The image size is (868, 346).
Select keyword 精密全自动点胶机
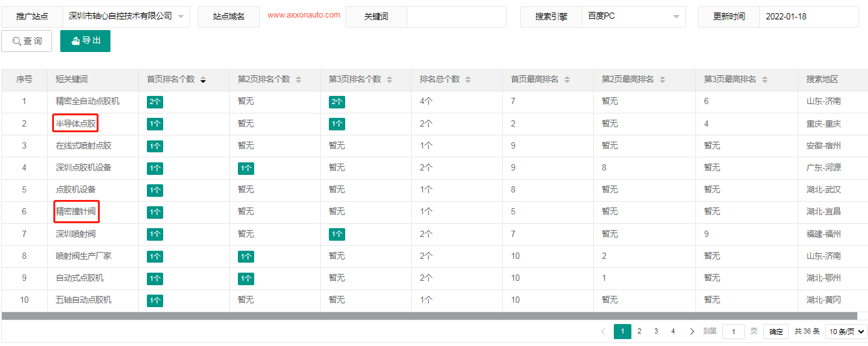click(x=88, y=101)
